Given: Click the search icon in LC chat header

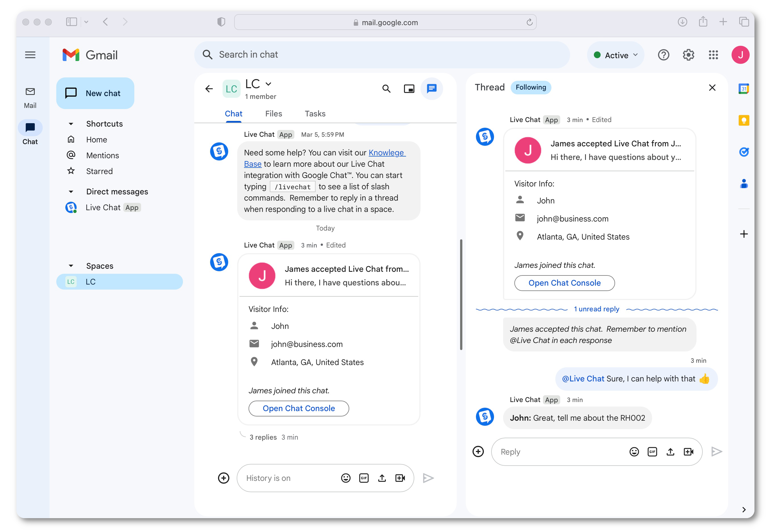Looking at the screenshot, I should pyautogui.click(x=387, y=88).
